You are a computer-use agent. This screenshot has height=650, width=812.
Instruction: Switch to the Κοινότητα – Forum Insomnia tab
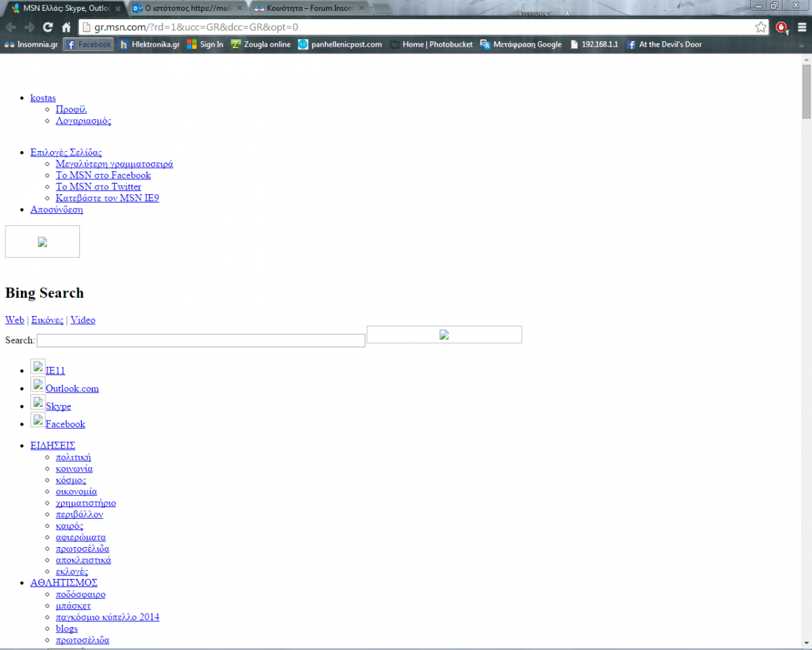pos(308,8)
